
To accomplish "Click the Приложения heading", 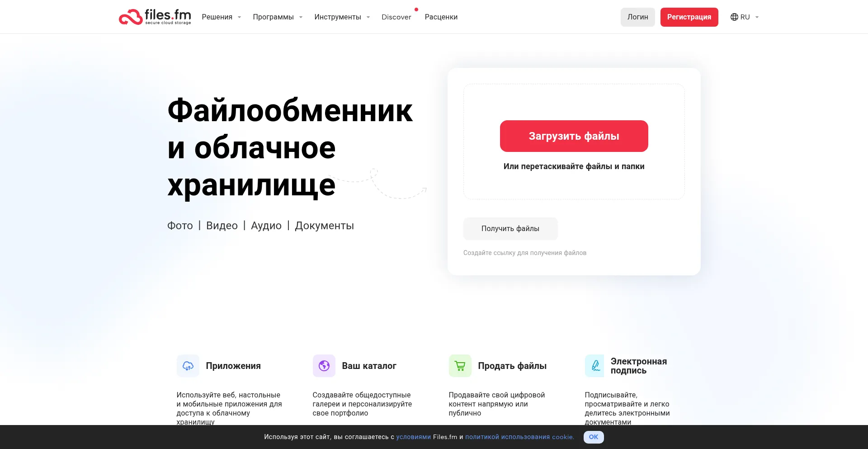I will pos(233,366).
